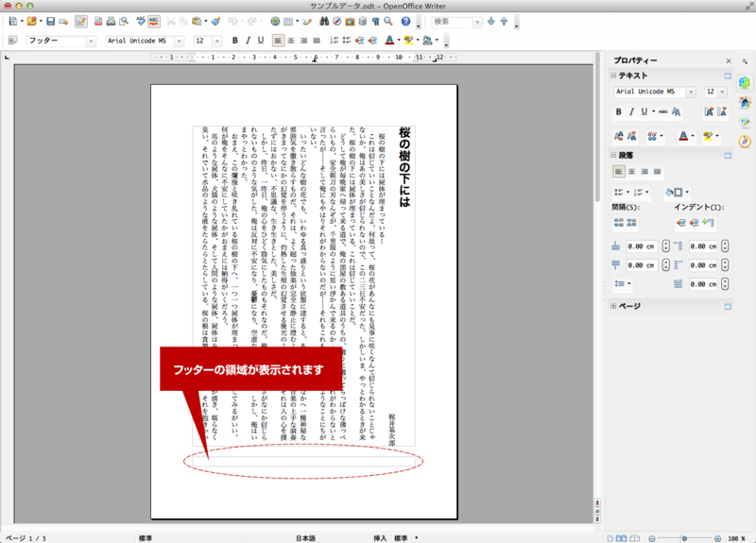The width and height of the screenshot is (756, 543).
Task: Open sidebar Arial Unicode MS font dropdown
Action: (691, 92)
